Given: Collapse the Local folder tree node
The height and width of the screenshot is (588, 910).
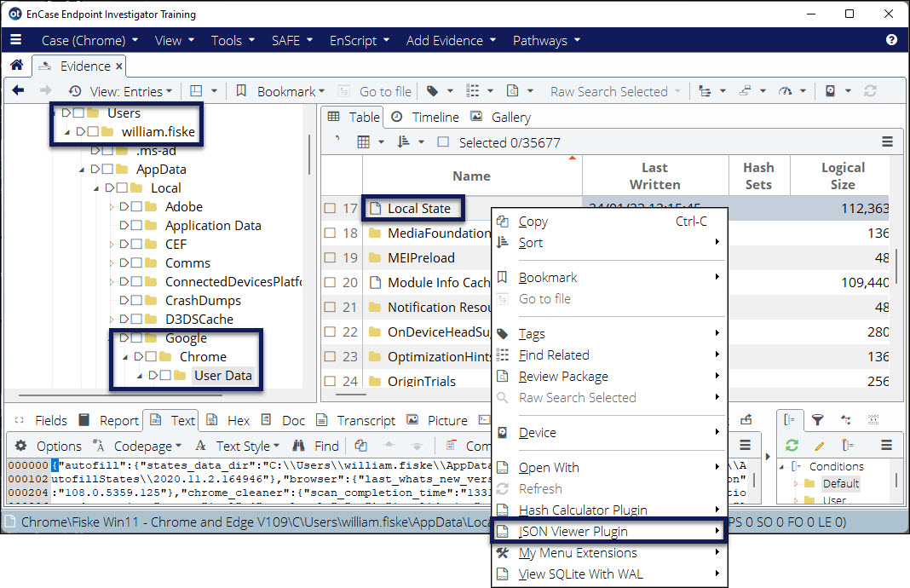Looking at the screenshot, I should coord(96,188).
